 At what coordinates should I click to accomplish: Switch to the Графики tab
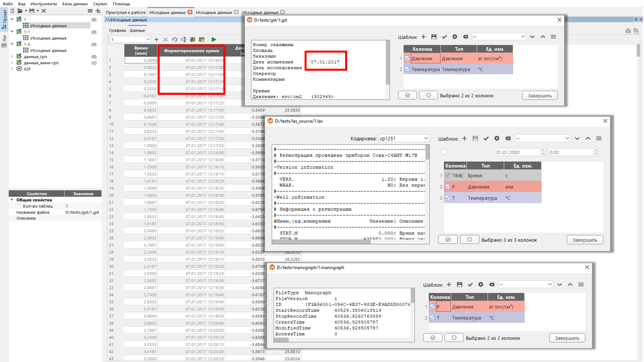pyautogui.click(x=117, y=30)
